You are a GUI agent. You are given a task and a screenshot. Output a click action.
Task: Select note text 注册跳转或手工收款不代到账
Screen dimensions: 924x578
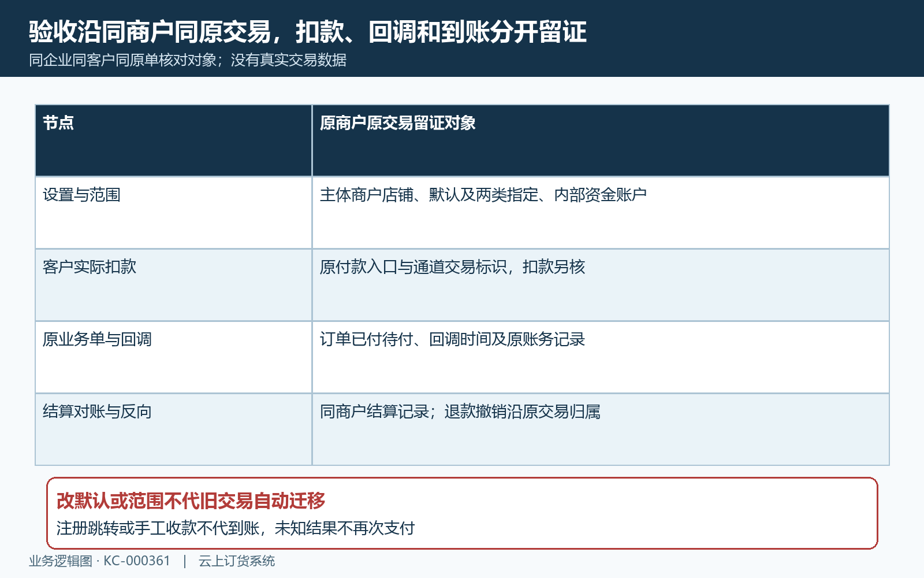[158, 528]
